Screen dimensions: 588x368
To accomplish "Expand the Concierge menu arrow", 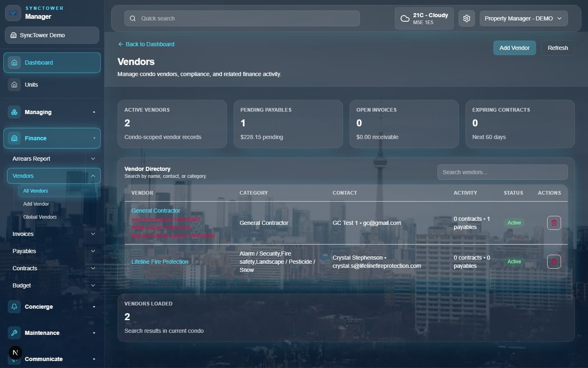I will [x=94, y=307].
